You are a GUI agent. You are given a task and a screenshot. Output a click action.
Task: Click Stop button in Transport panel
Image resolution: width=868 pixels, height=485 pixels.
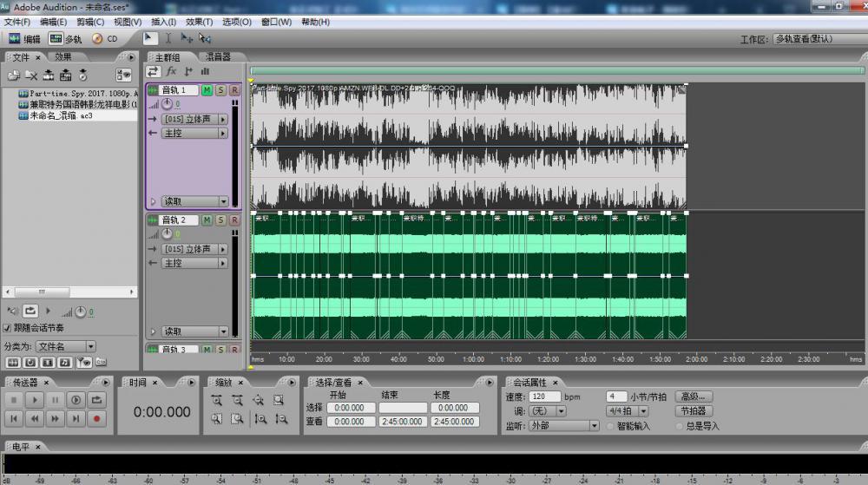[14, 400]
